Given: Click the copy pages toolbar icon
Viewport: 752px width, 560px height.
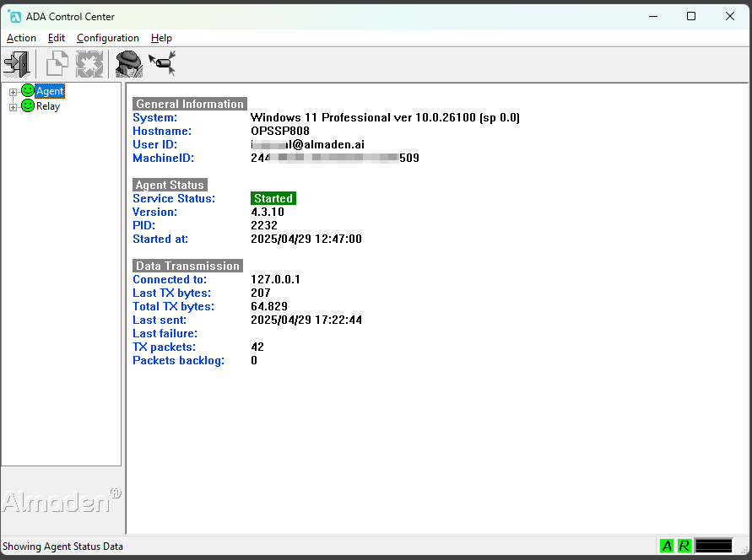Looking at the screenshot, I should [x=56, y=63].
